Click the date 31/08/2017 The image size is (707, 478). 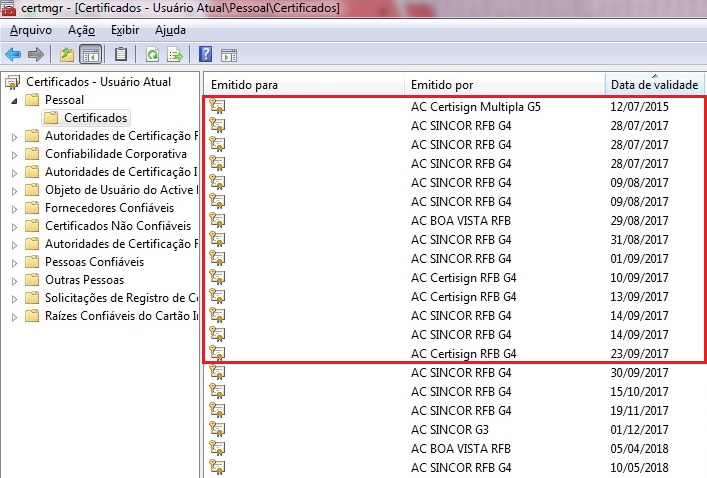(639, 239)
